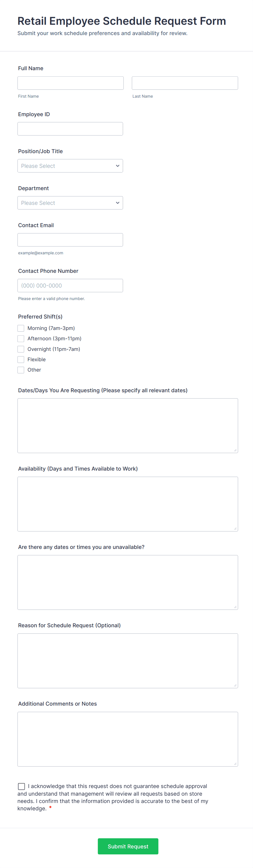Click the Availability textarea
This screenshot has height=868, width=253.
click(128, 504)
